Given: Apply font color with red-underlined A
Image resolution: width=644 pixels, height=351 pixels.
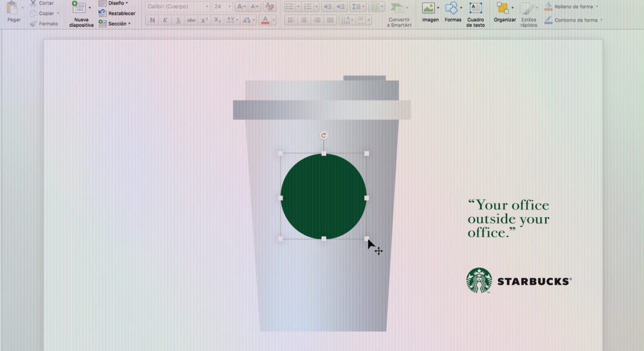Looking at the screenshot, I should point(265,20).
